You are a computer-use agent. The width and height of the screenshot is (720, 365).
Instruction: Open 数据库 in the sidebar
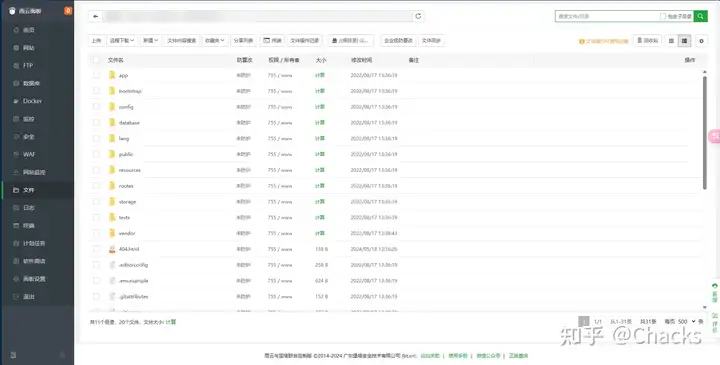pos(37,84)
